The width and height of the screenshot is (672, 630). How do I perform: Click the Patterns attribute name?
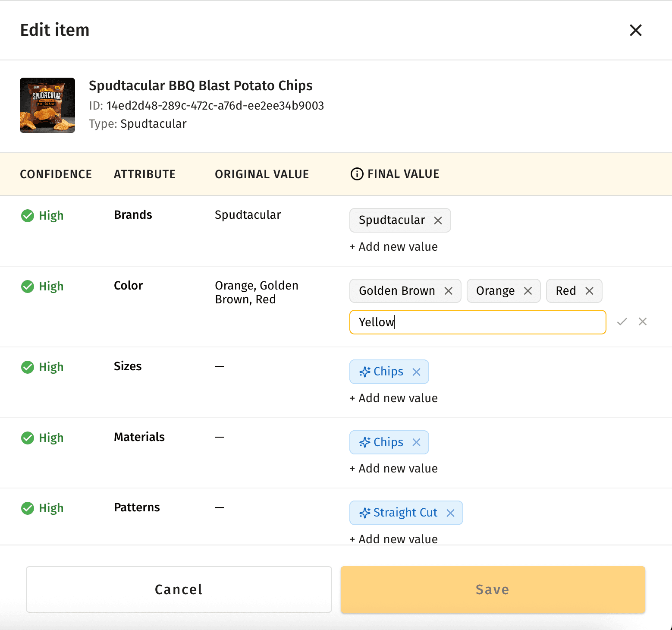point(137,507)
